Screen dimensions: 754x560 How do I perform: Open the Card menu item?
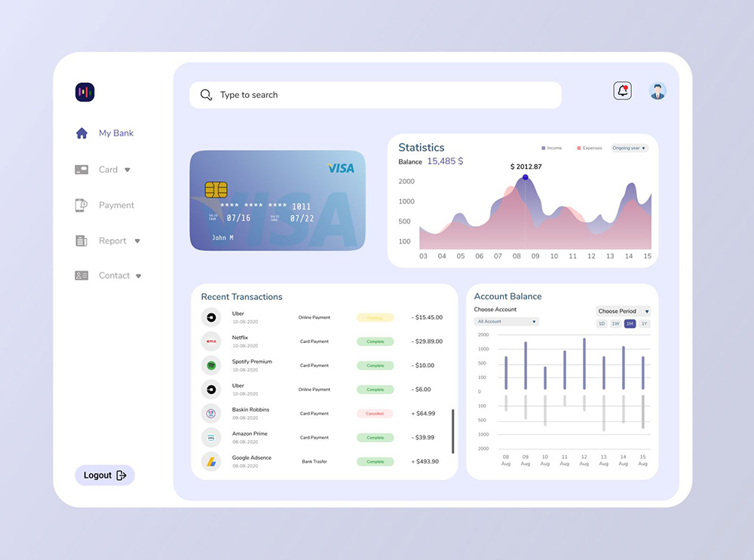[x=108, y=169]
